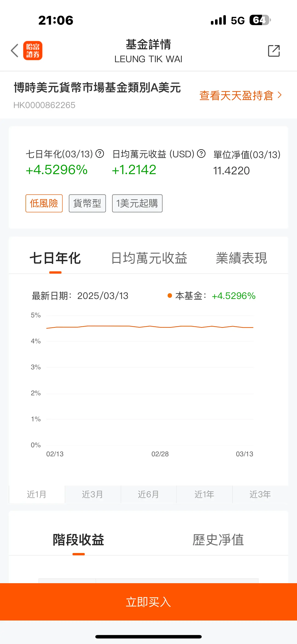
Task: Select 近1月 time range
Action: click(37, 494)
